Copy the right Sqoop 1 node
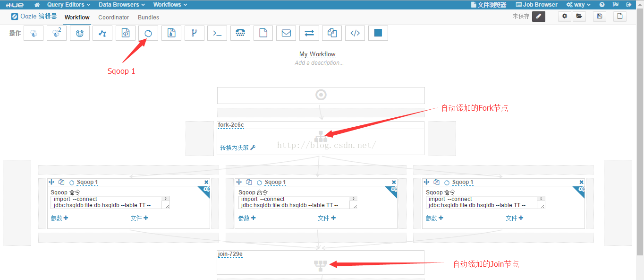This screenshot has width=644, height=280. [x=436, y=182]
